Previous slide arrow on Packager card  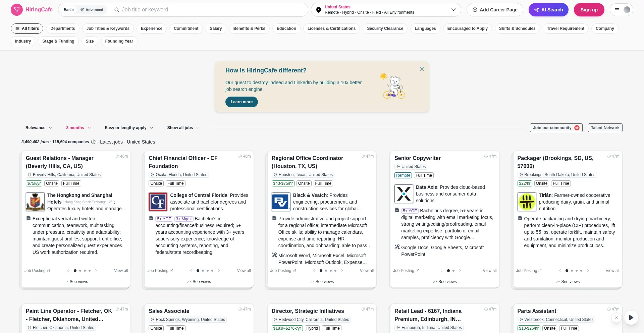point(560,271)
